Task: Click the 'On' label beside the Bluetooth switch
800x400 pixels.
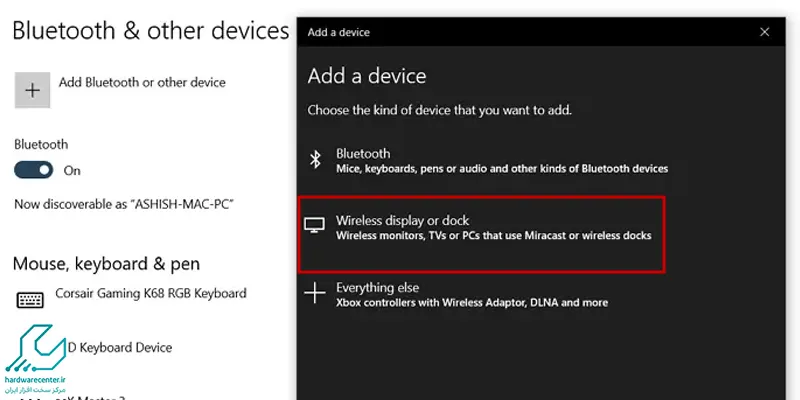Action: pyautogui.click(x=72, y=170)
